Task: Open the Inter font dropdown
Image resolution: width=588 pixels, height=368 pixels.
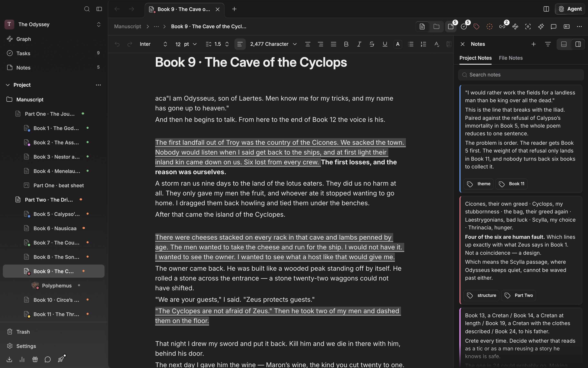Action: 153,44
